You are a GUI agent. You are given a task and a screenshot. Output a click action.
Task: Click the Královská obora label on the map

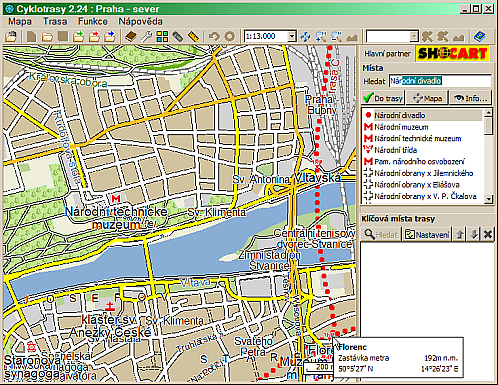click(x=68, y=80)
